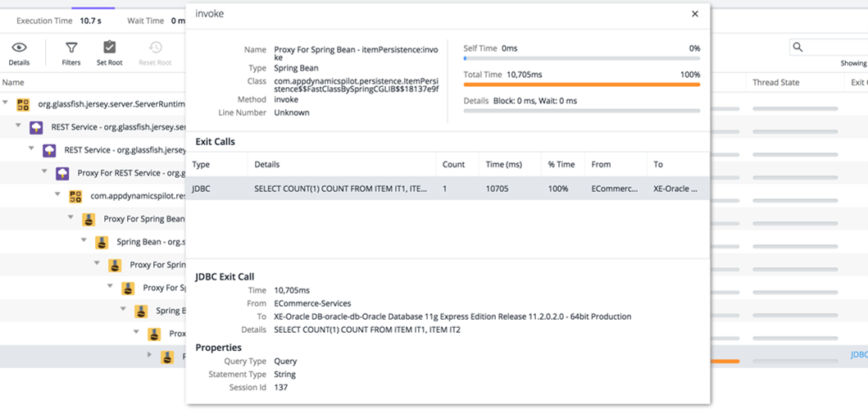Select the Self Time progress bar

tap(582, 58)
